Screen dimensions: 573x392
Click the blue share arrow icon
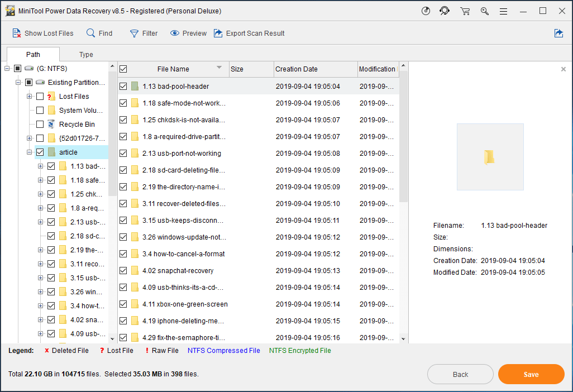(558, 34)
